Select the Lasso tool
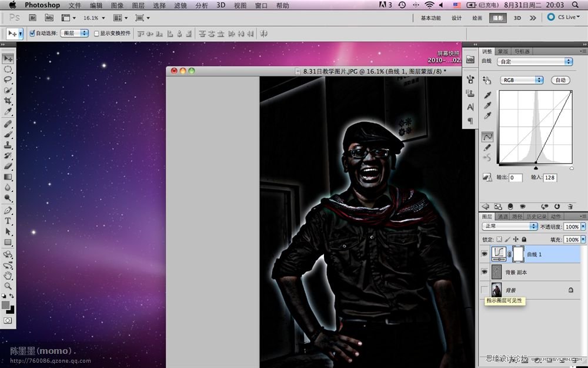This screenshot has width=588, height=368. click(x=8, y=80)
